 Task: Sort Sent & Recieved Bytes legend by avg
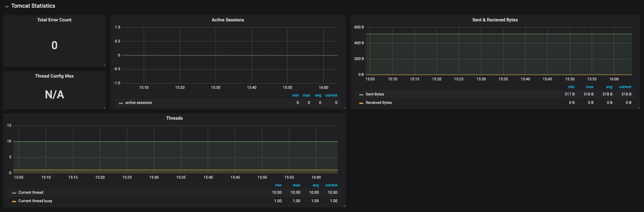pos(609,87)
